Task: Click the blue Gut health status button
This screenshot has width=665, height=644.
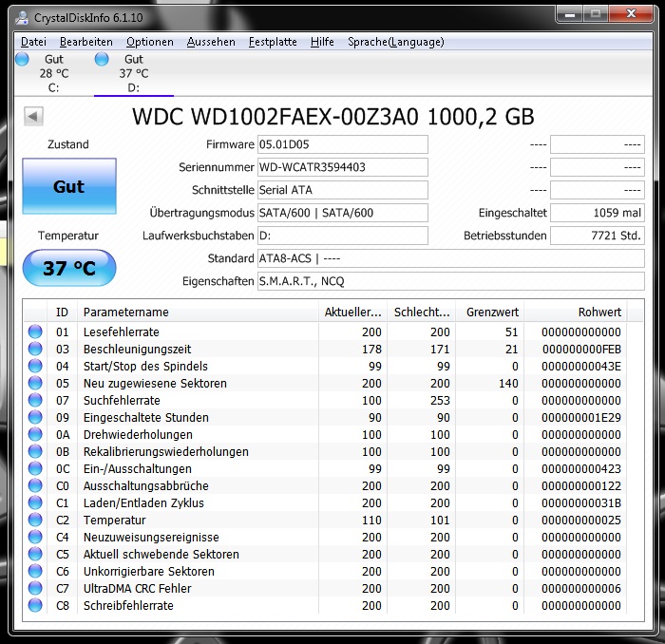Action: coord(69,186)
